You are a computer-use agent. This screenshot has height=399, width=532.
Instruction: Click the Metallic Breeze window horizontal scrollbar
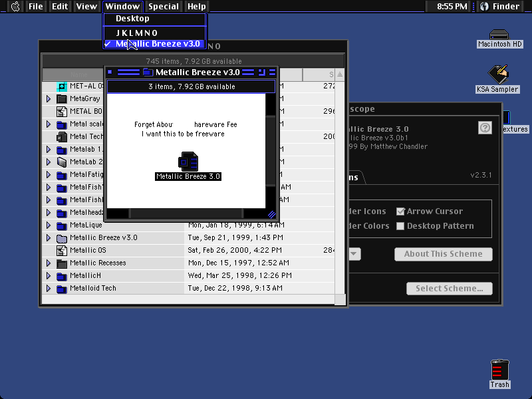(x=186, y=213)
